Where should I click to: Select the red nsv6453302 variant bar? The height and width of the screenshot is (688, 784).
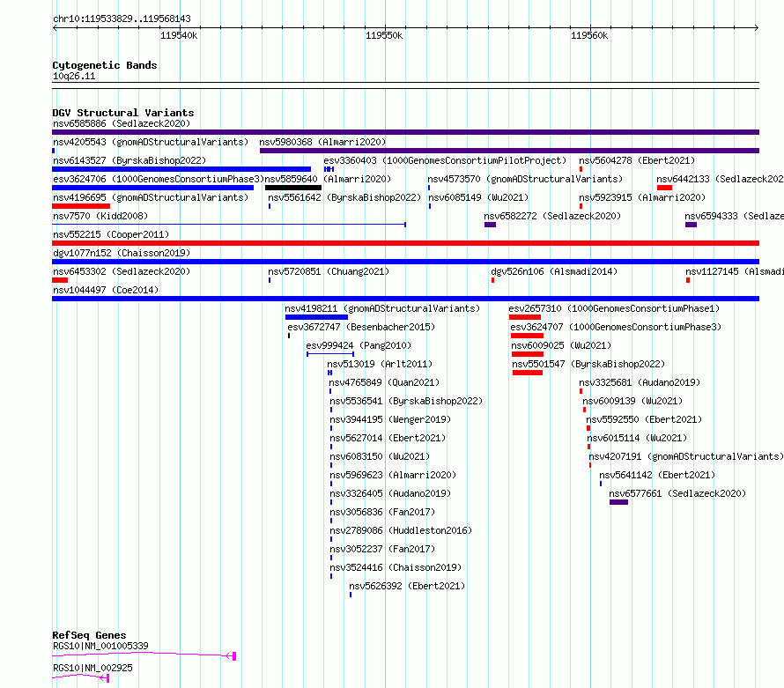(x=60, y=280)
